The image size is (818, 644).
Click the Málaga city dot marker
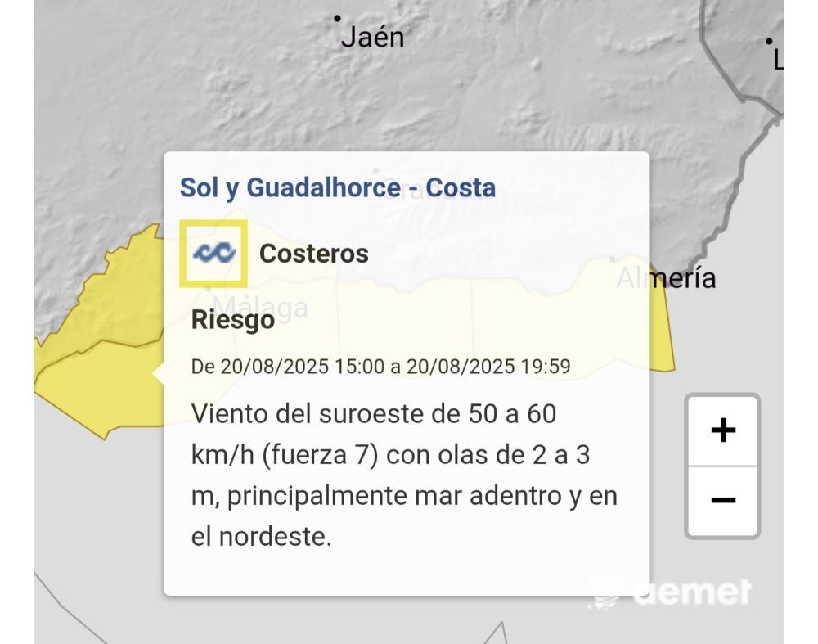pos(209,288)
